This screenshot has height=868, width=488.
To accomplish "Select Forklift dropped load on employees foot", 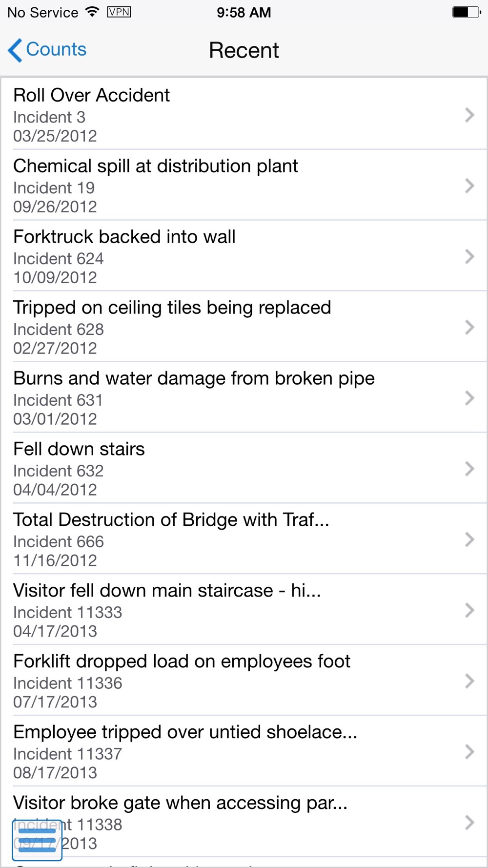I will pos(244,681).
